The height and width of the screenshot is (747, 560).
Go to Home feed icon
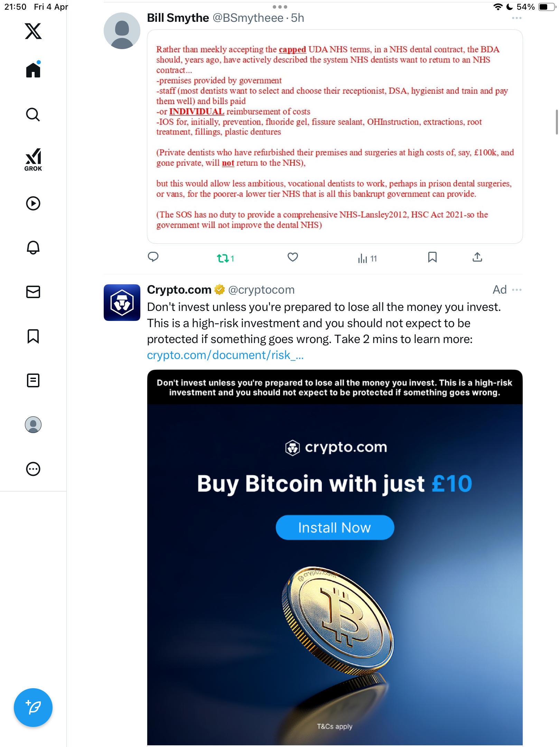33,70
